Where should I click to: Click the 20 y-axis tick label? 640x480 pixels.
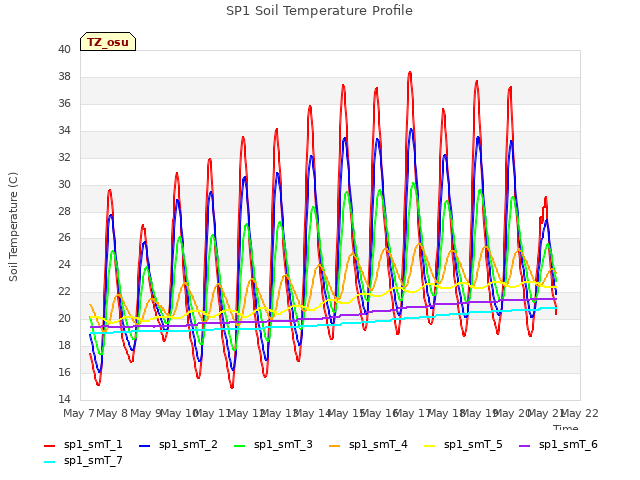coord(64,318)
